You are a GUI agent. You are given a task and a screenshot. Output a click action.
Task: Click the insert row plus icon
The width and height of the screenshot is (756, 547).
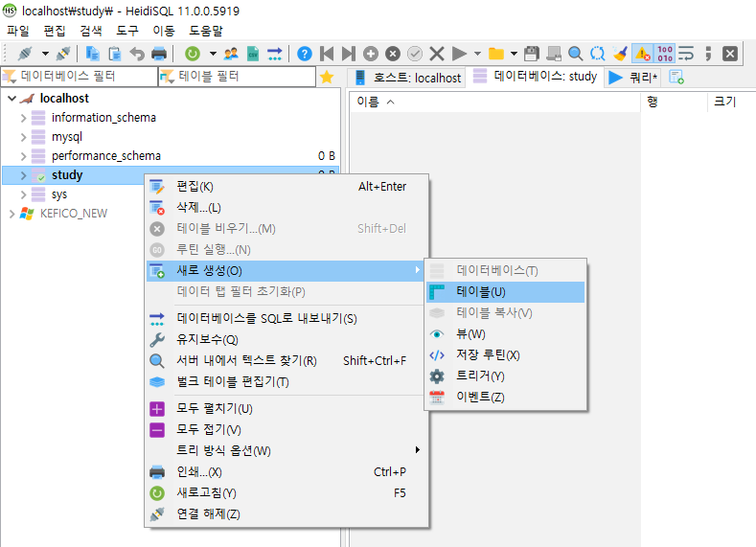[x=371, y=54]
